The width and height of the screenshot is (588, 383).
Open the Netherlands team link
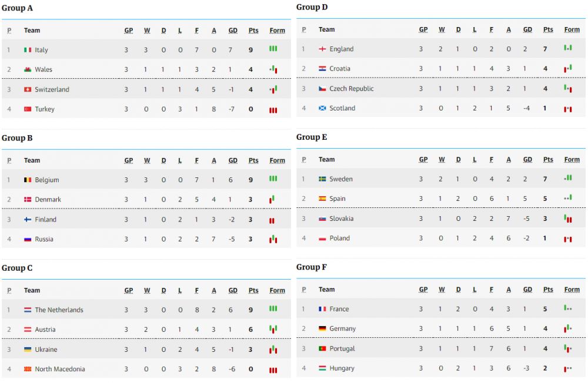tap(59, 310)
